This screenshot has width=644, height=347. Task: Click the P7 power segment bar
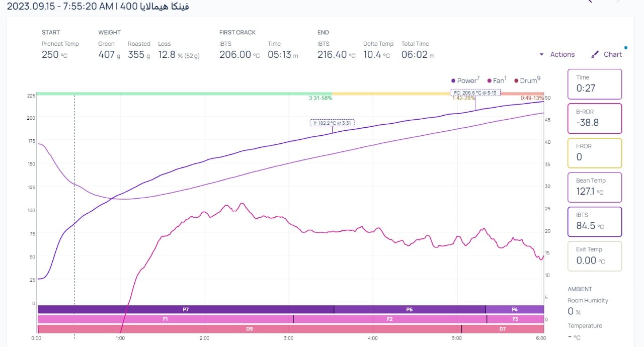click(x=185, y=309)
